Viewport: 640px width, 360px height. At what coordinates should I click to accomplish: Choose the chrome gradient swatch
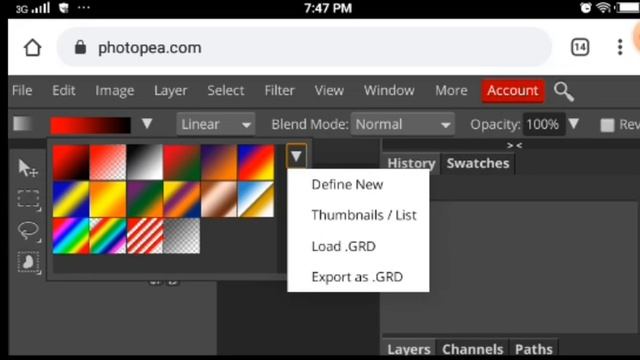click(256, 199)
